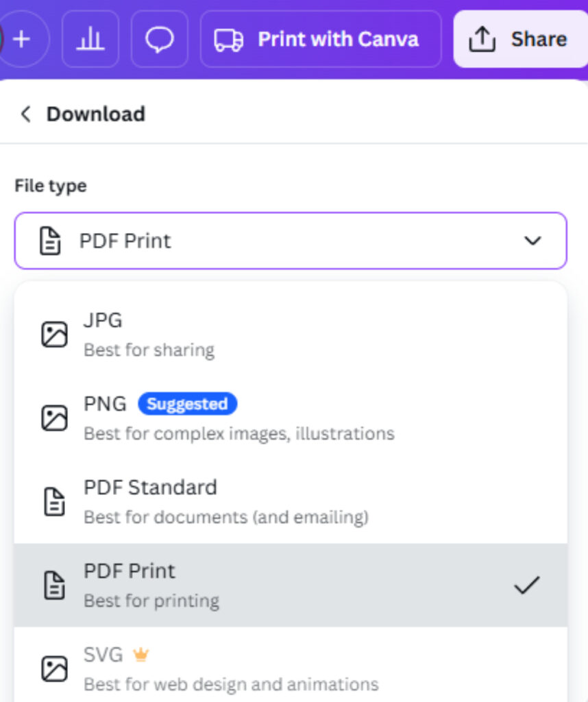Click the checkmark next to PDF Print
Viewport: 588px width, 702px height.
coord(526,585)
